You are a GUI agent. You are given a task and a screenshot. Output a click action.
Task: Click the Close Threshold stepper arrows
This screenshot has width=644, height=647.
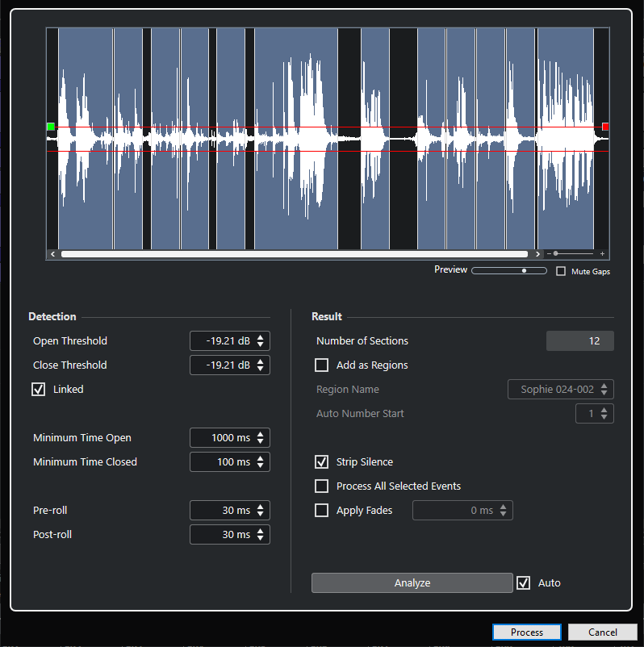click(260, 365)
